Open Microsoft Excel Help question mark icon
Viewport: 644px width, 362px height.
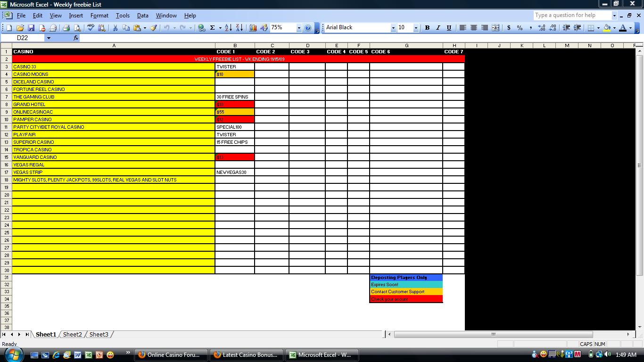[x=308, y=28]
